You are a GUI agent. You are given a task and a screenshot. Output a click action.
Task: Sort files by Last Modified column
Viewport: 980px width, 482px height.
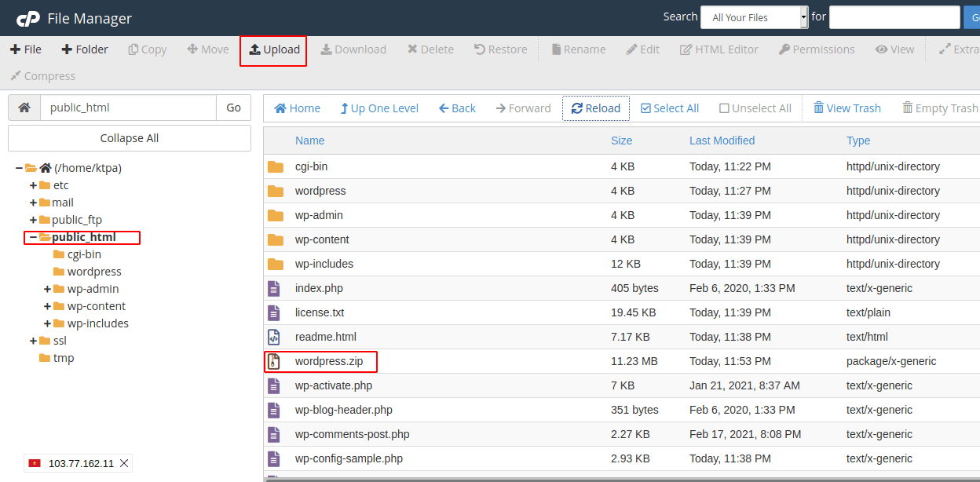722,141
